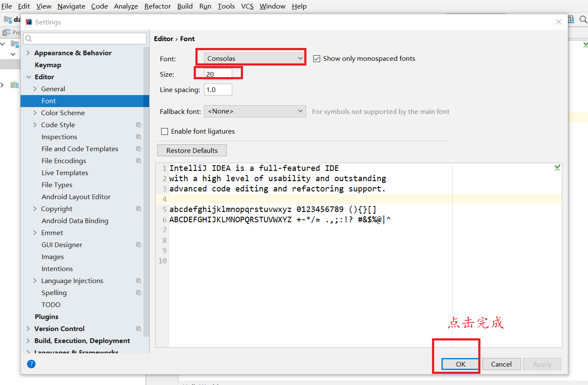Select File Types item

coord(57,185)
